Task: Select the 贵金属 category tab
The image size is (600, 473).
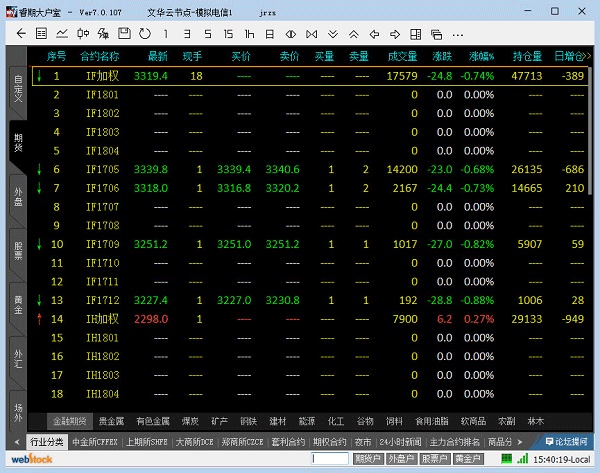Action: click(112, 421)
